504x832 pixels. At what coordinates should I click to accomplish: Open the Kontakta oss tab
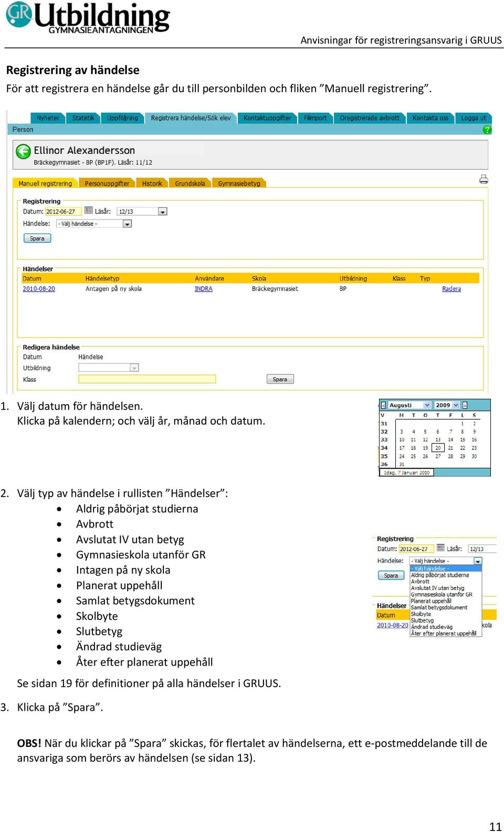[x=430, y=118]
